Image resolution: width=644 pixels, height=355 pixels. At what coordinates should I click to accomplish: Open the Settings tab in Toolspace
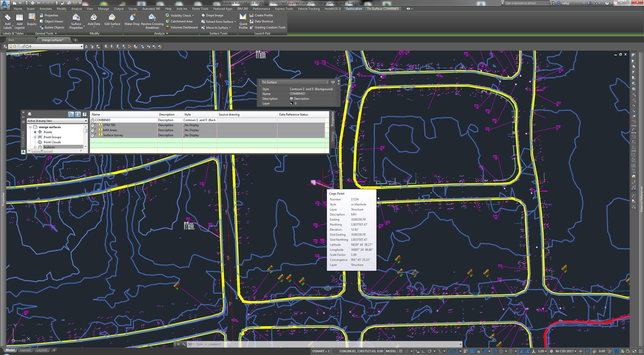coord(333,136)
